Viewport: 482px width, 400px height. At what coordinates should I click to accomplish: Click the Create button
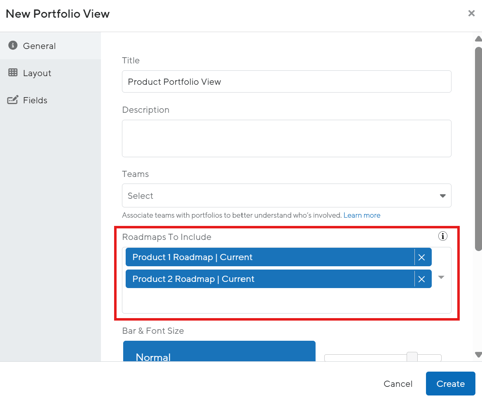point(450,384)
